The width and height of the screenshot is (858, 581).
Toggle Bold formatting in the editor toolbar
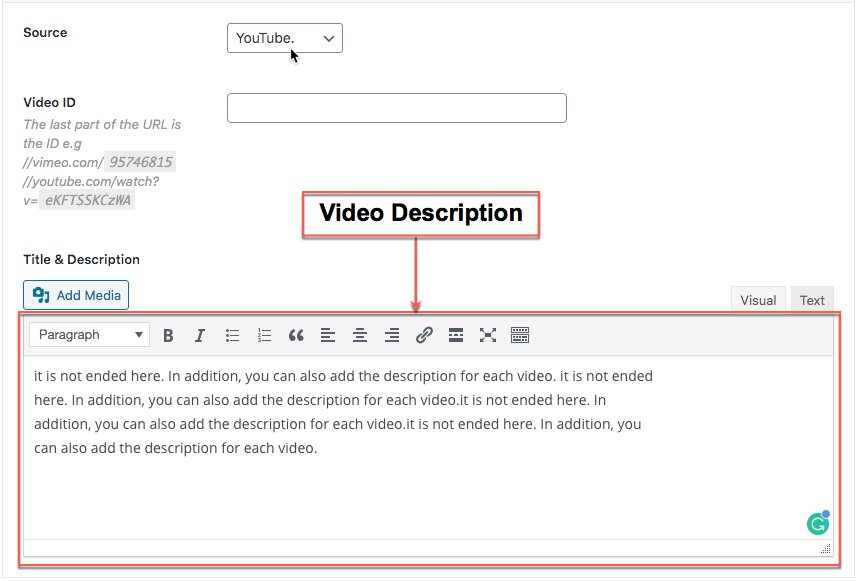[x=169, y=335]
